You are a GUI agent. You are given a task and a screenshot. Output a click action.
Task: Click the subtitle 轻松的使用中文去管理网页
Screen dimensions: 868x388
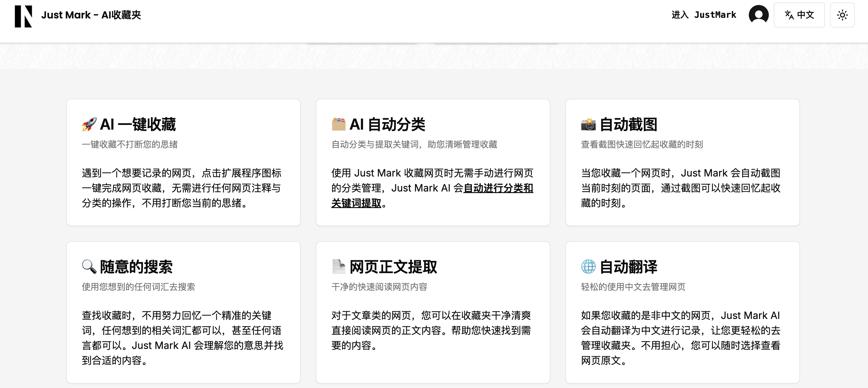633,287
